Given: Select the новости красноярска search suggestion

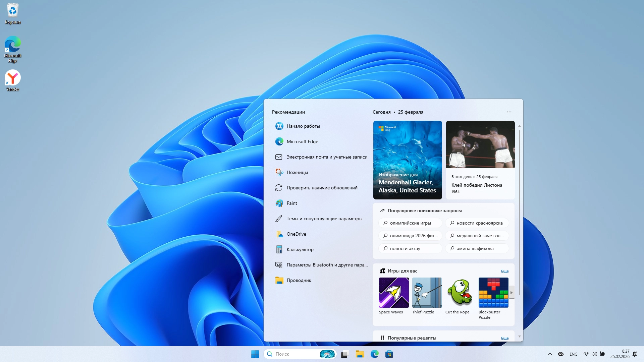Looking at the screenshot, I should [x=477, y=223].
